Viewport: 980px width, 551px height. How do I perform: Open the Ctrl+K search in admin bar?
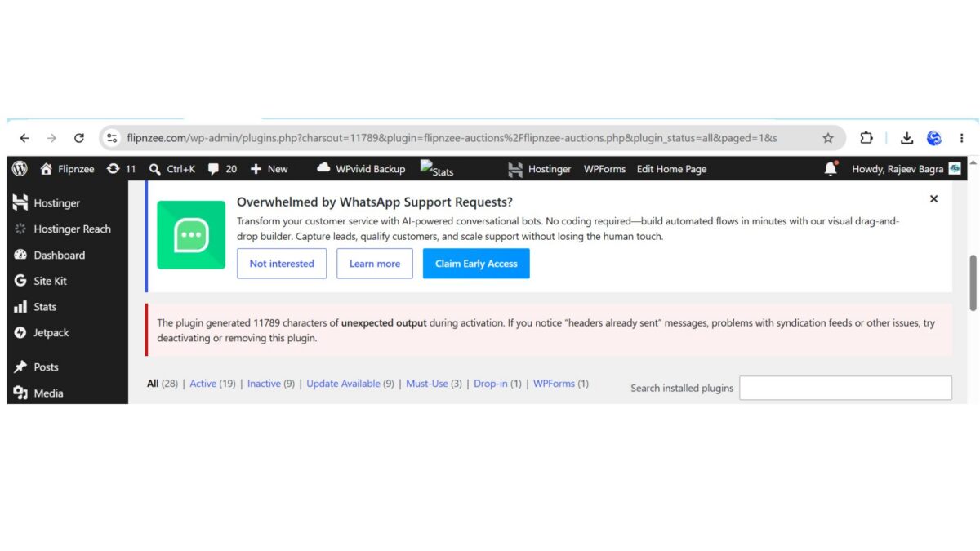coord(172,169)
